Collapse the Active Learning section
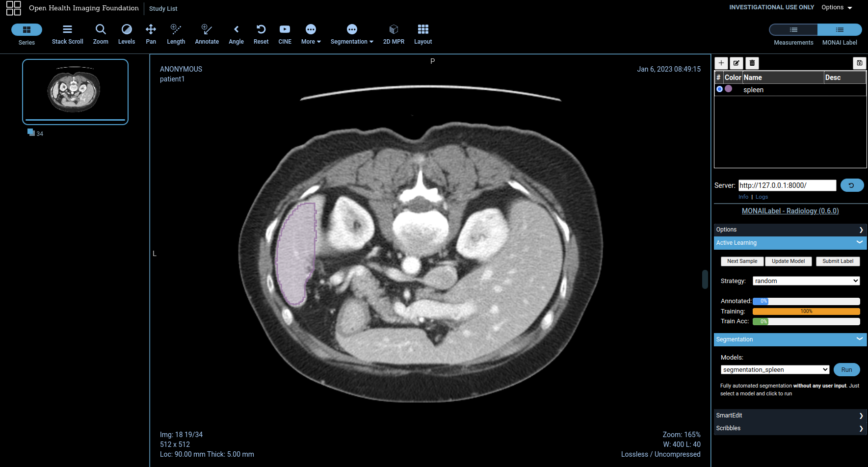Screen dimensions: 868x467 click(x=790, y=243)
